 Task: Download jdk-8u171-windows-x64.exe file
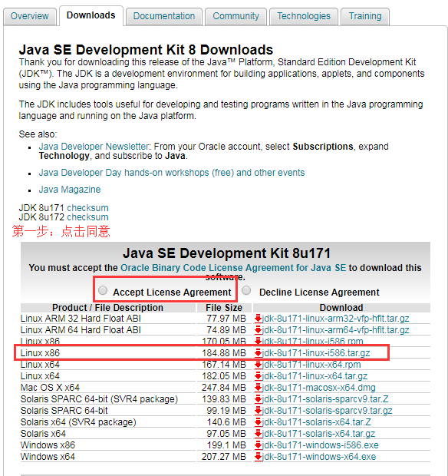click(319, 457)
